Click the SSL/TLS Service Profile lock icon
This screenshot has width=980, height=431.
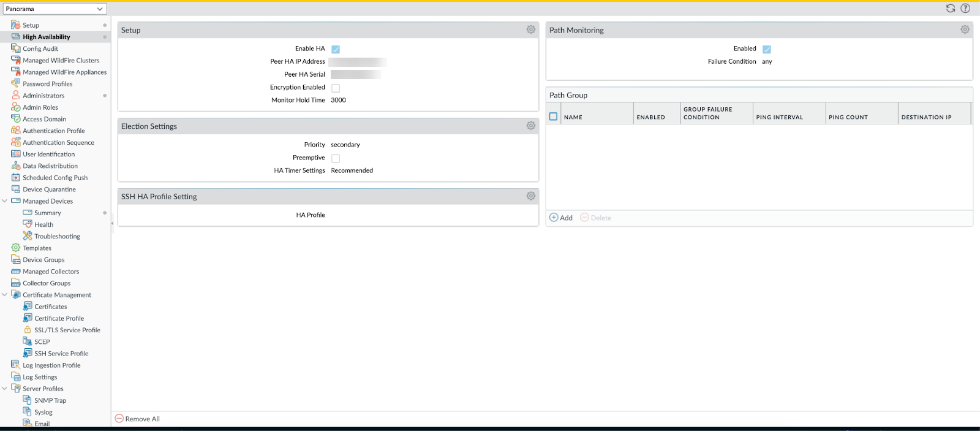coord(27,330)
